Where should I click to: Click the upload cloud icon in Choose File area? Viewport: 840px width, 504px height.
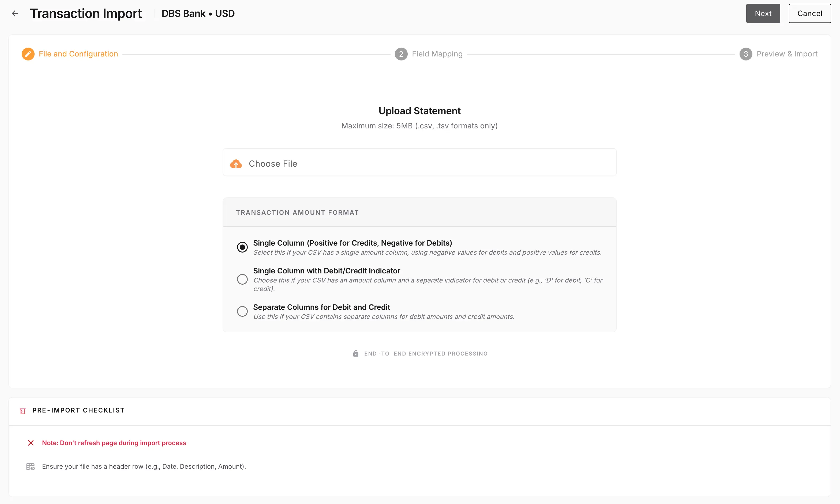[236, 163]
